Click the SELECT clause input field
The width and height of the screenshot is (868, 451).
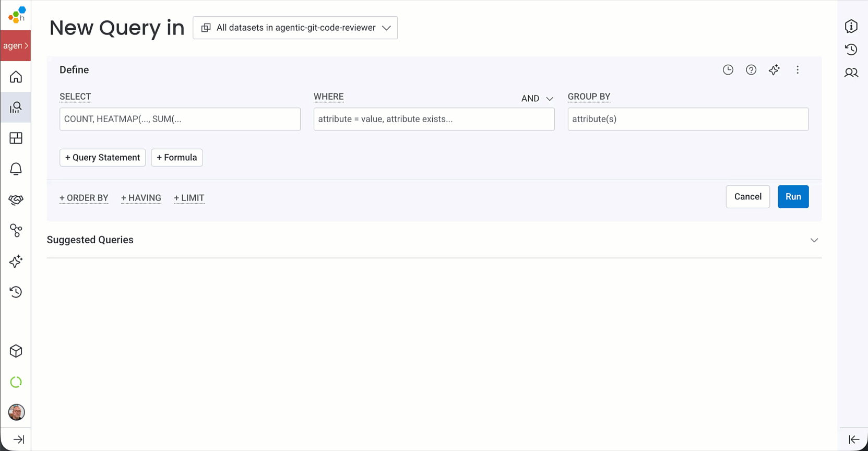pyautogui.click(x=180, y=119)
